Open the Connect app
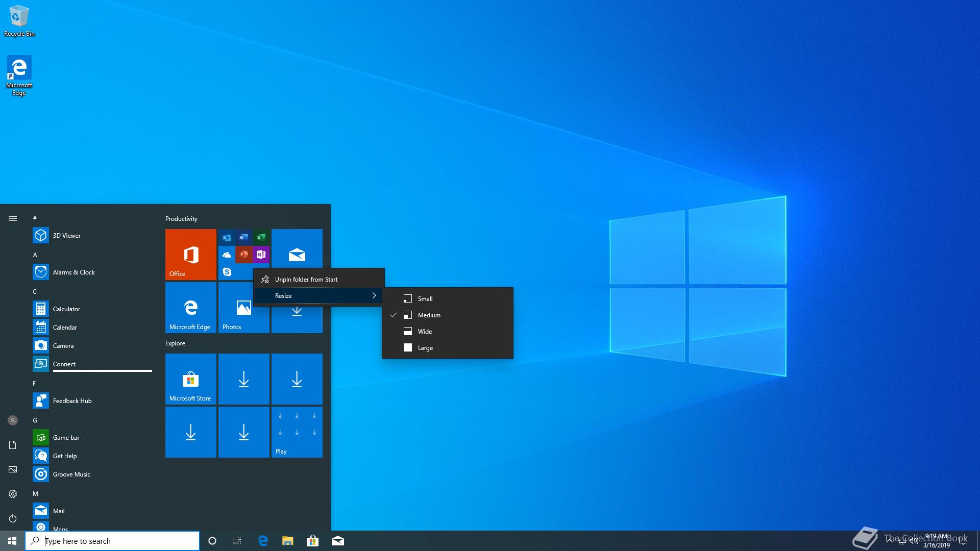This screenshot has width=980, height=551. pyautogui.click(x=92, y=364)
